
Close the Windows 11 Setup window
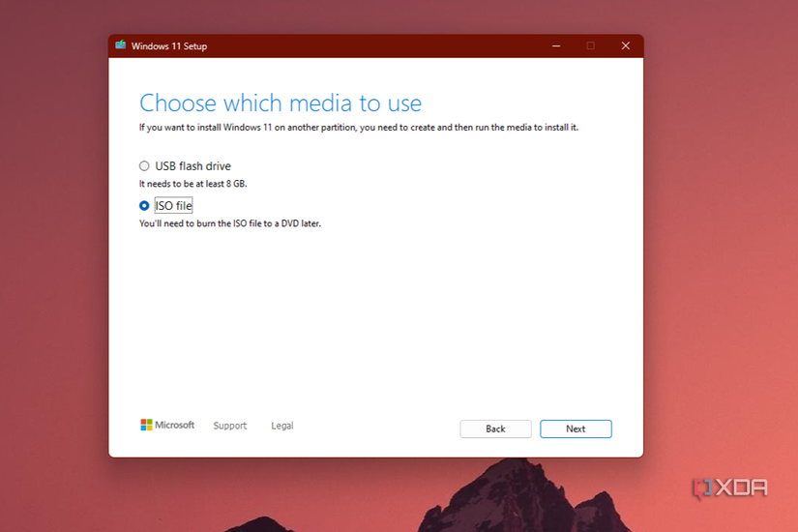point(626,45)
